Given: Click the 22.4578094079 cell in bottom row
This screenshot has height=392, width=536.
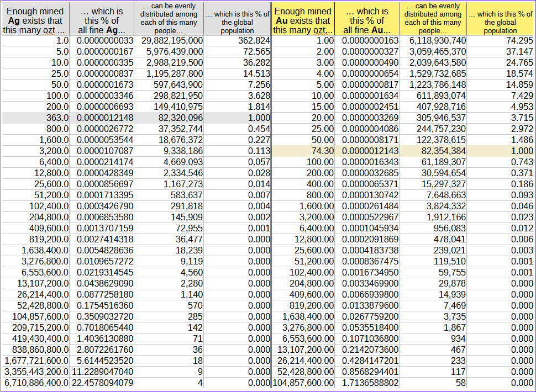Looking at the screenshot, I should point(102,383).
